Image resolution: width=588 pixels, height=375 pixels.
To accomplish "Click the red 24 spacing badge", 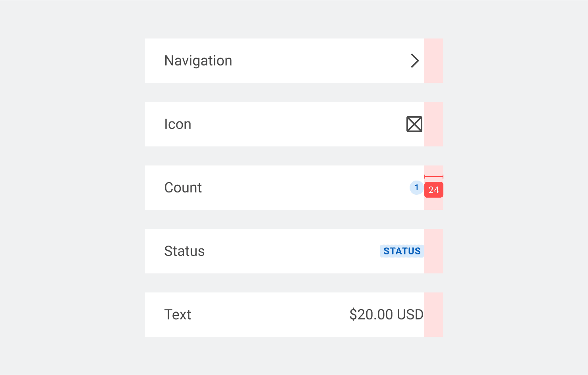I will (x=433, y=190).
